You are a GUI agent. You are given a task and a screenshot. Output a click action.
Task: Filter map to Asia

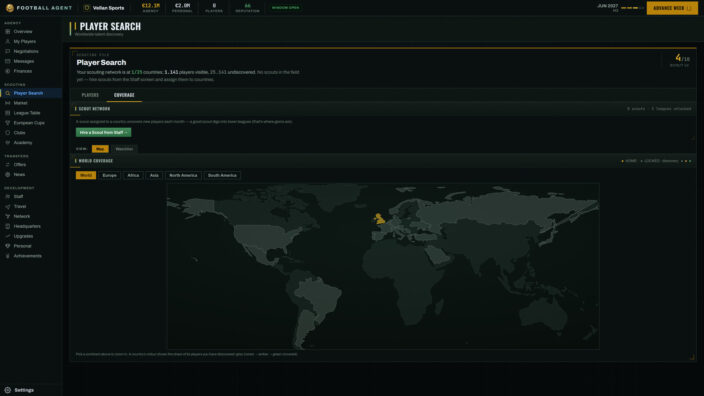[x=154, y=175]
